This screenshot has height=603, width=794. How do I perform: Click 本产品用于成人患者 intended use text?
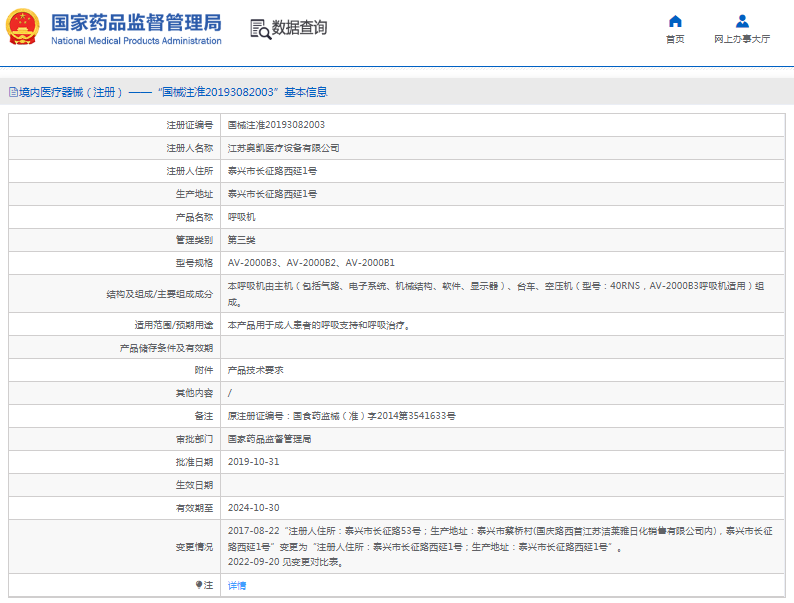tap(319, 325)
